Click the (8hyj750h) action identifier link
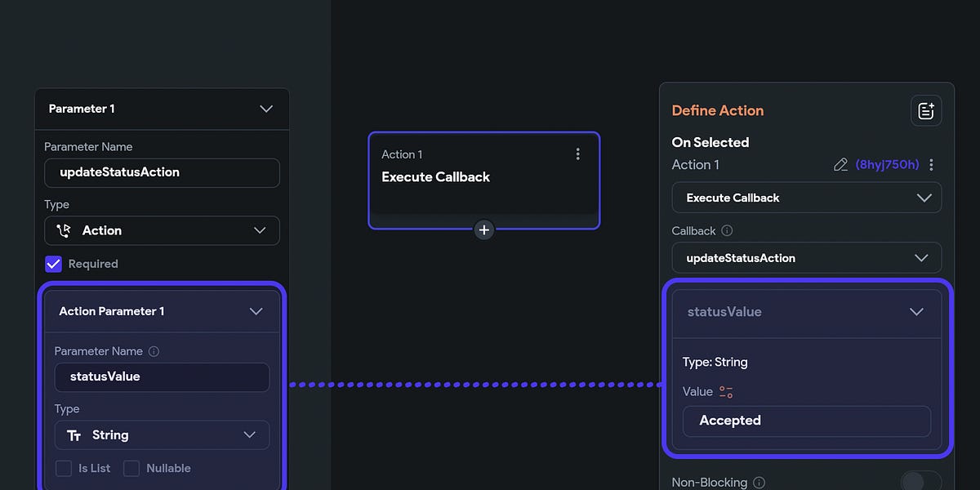Screen dimensions: 980x490 point(888,164)
